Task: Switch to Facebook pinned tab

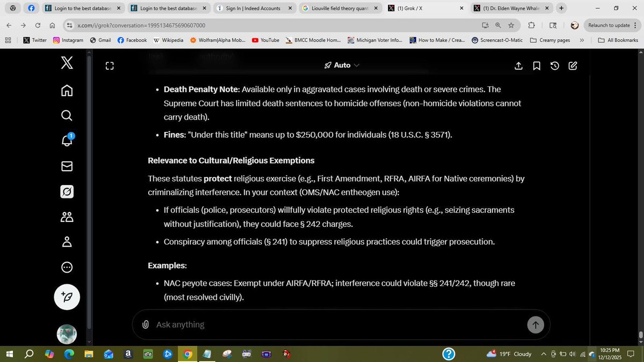Action: [x=31, y=8]
